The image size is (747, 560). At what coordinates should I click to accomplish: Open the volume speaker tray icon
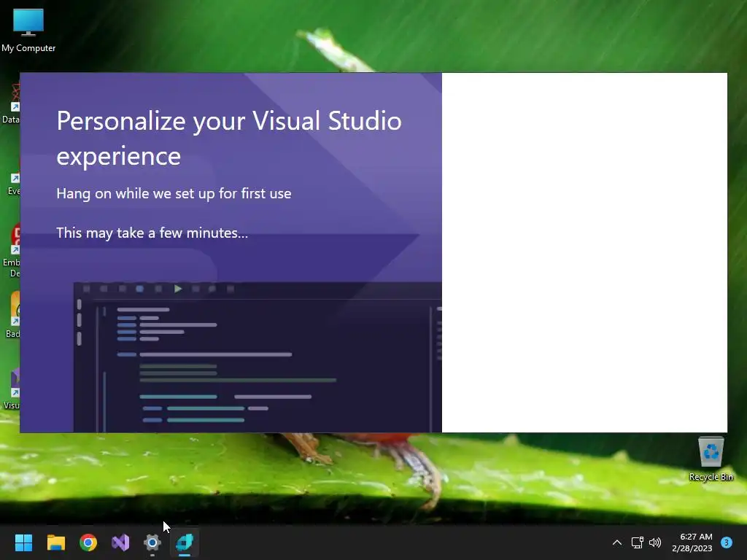click(655, 542)
